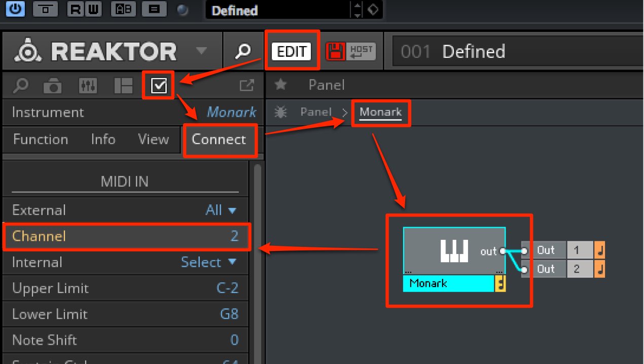Click the Monark instrument name
644x364 pixels.
pos(231,112)
